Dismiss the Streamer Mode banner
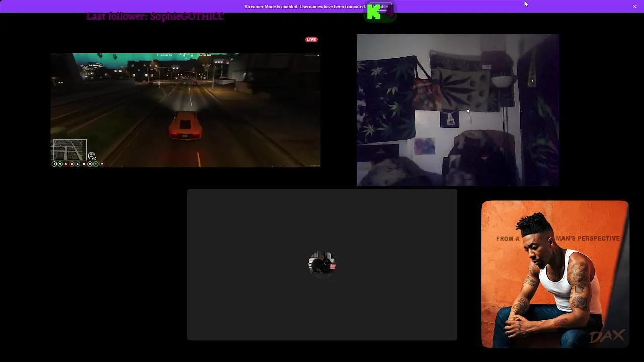644x362 pixels. tap(634, 6)
